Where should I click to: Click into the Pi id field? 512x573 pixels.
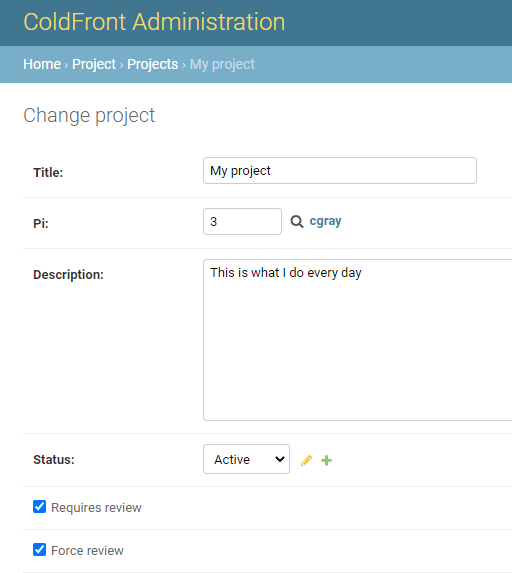(242, 221)
